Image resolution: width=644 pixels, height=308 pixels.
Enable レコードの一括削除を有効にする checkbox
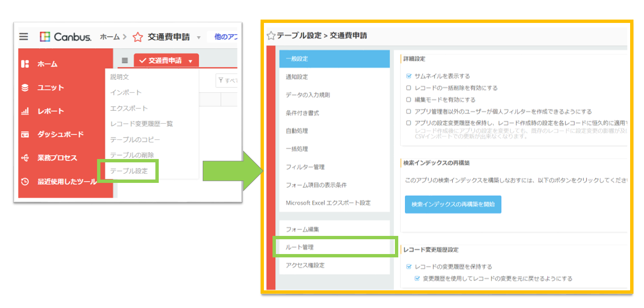[x=409, y=88]
